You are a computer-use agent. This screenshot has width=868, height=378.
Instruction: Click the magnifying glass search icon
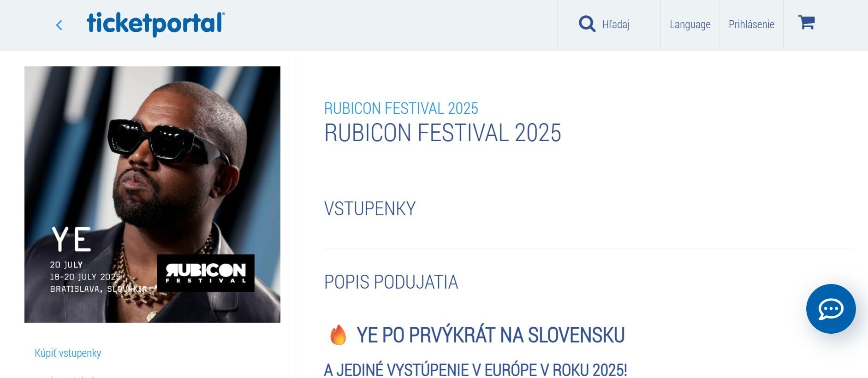pyautogui.click(x=587, y=24)
